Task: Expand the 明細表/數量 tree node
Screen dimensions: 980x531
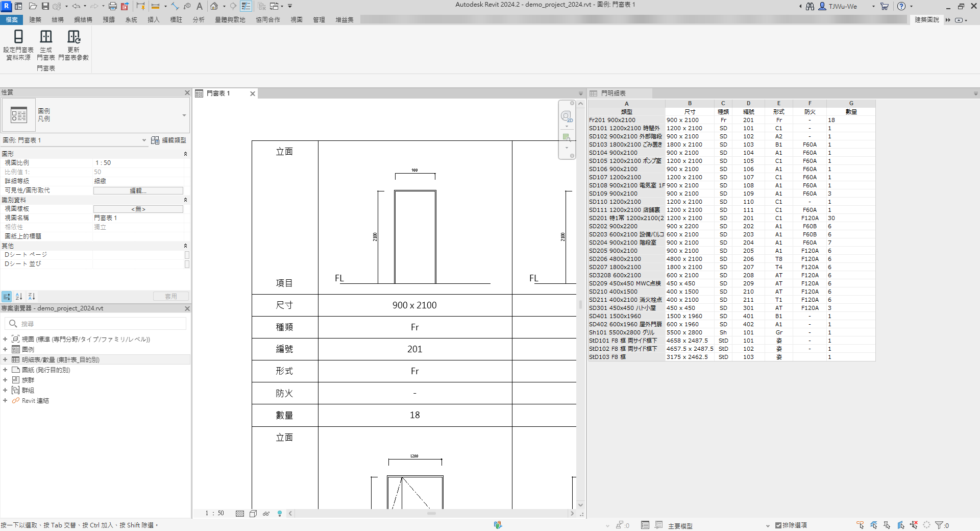Action: click(5, 359)
